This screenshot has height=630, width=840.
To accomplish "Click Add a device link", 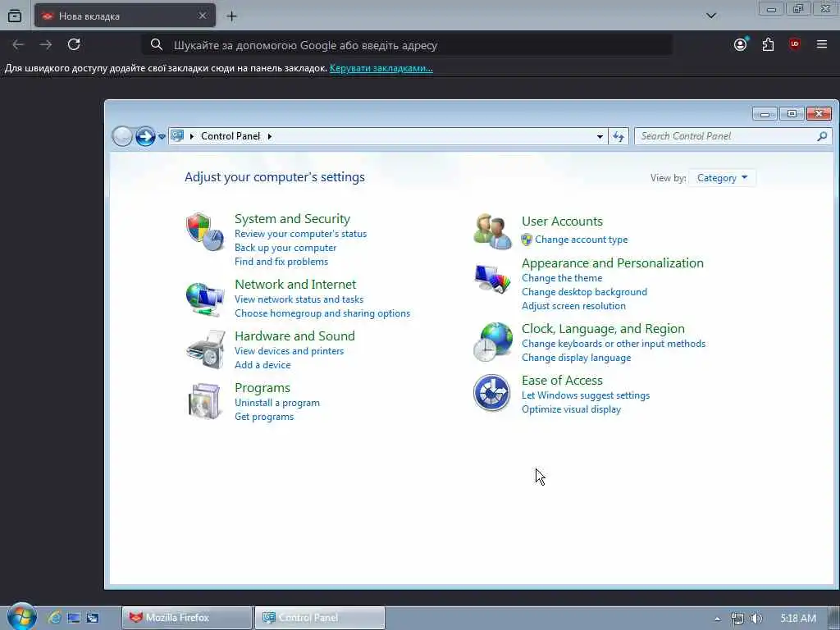I will [x=262, y=365].
